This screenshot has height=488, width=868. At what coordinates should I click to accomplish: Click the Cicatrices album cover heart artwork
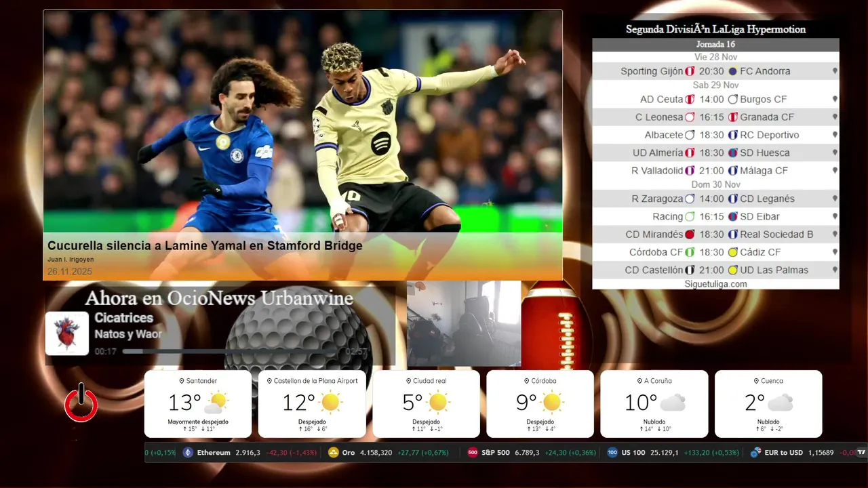pos(67,333)
